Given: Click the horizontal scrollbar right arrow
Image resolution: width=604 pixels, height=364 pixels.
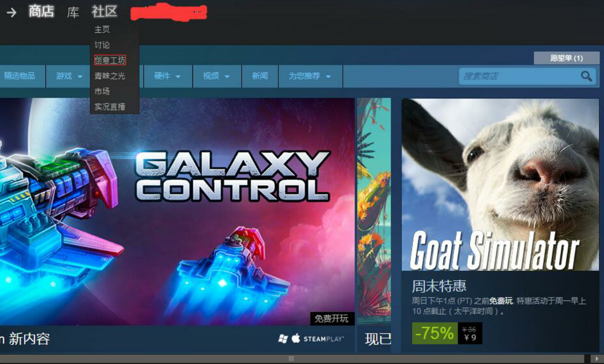Looking at the screenshot, I should pyautogui.click(x=597, y=359).
